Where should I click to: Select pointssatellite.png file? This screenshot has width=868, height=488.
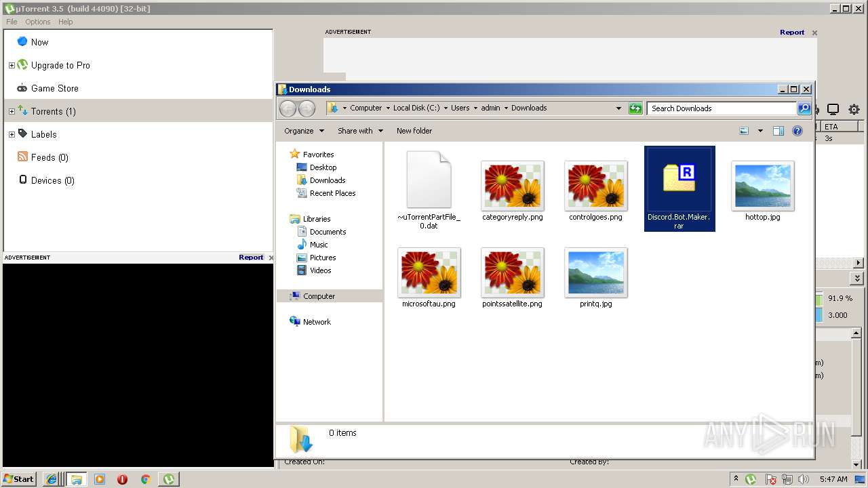[512, 278]
